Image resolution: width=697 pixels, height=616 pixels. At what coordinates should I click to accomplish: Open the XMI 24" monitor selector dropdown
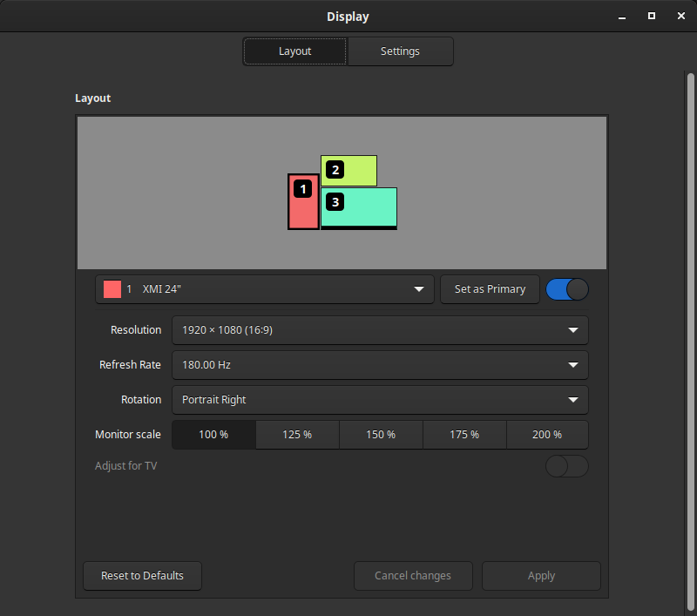coord(265,289)
